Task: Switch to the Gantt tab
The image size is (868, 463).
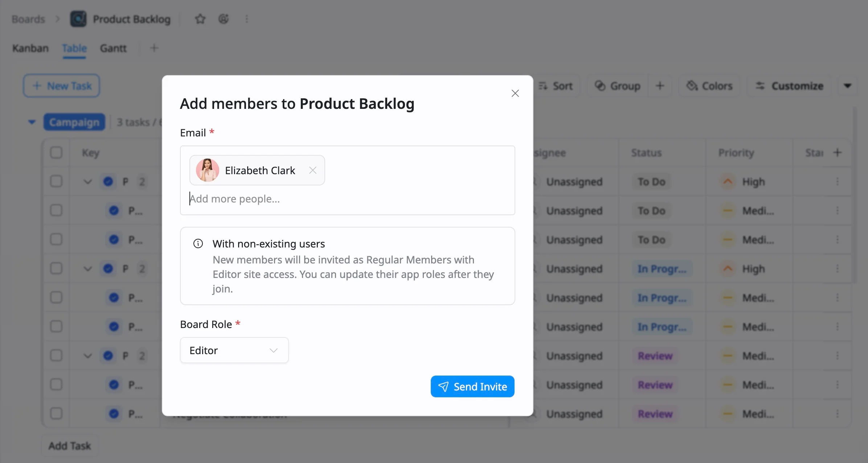Action: (113, 48)
